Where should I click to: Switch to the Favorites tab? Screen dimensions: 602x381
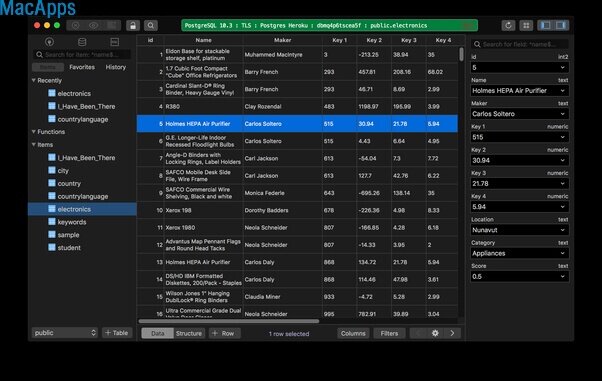click(x=82, y=67)
